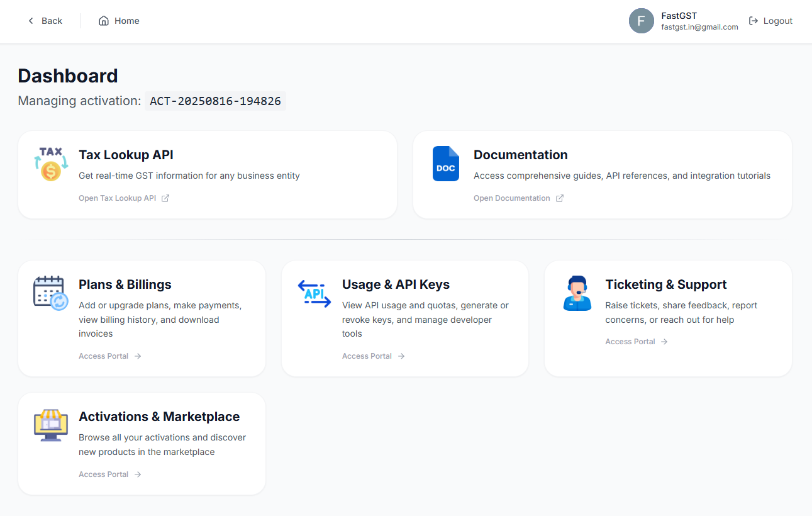This screenshot has width=812, height=516.
Task: Select the Documentation card title
Action: click(521, 155)
